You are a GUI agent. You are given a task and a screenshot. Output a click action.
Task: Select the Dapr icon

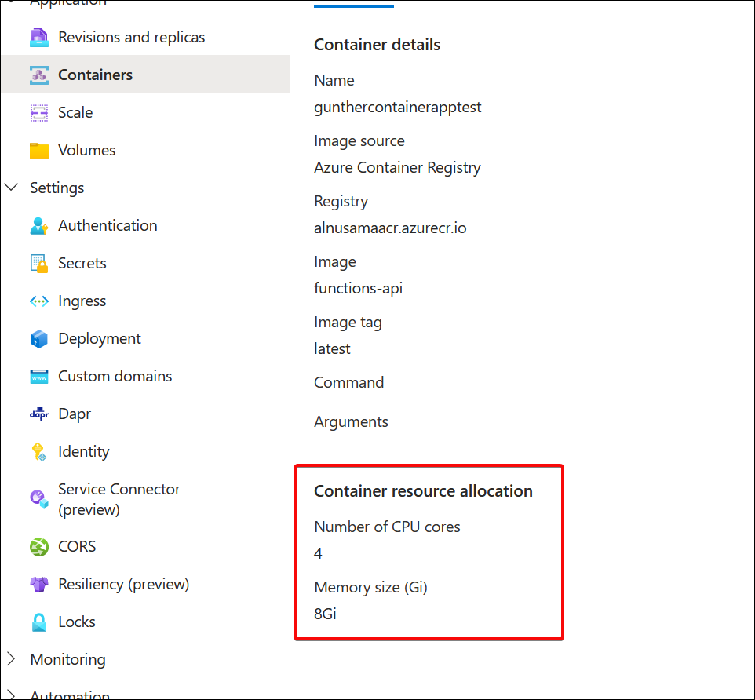39,414
